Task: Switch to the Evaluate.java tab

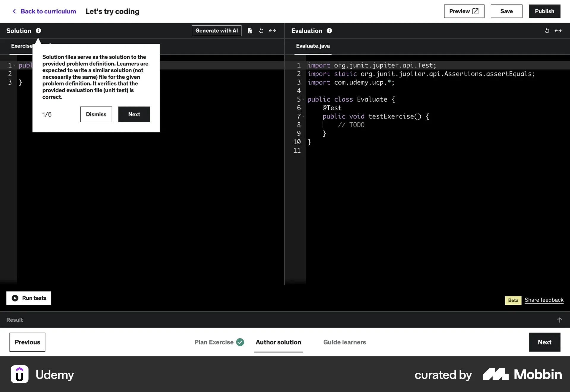Action: coord(313,46)
